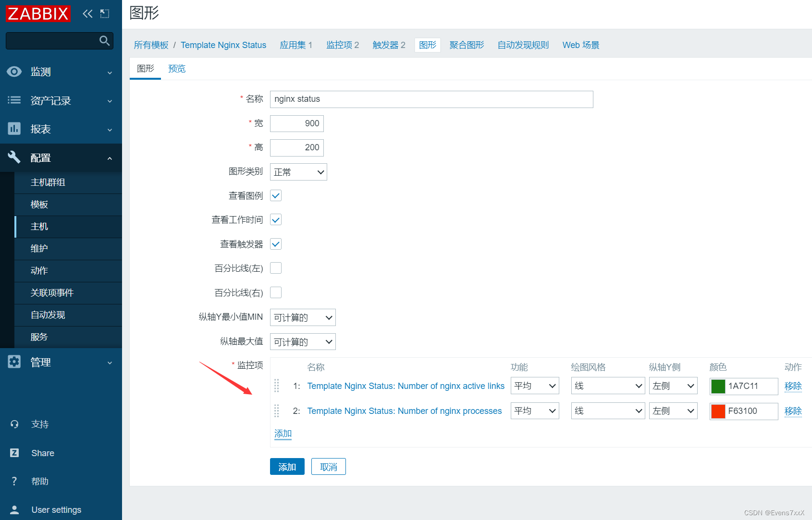Image resolution: width=812 pixels, height=520 pixels.
Task: Open the 监测 (Monitoring) eye icon menu
Action: click(x=14, y=72)
